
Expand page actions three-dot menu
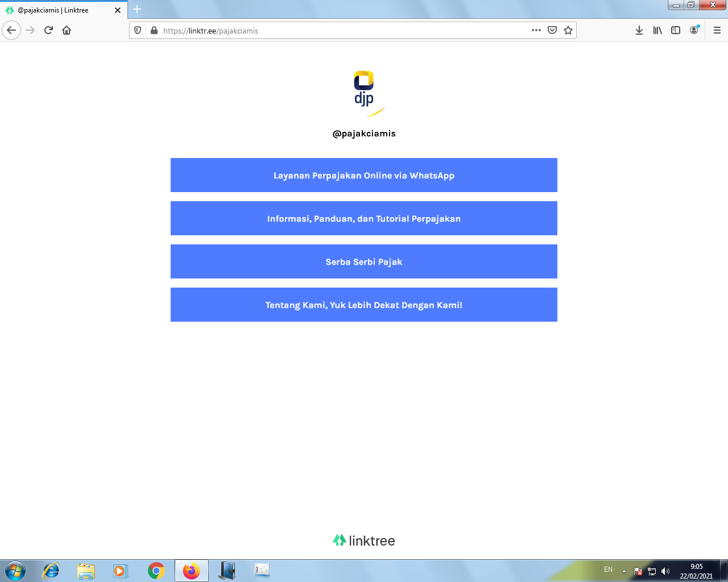[536, 30]
